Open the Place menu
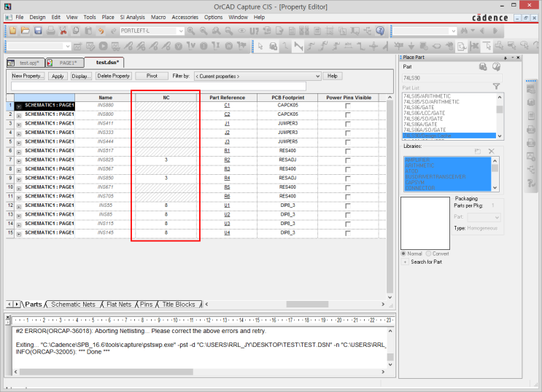 pyautogui.click(x=108, y=17)
